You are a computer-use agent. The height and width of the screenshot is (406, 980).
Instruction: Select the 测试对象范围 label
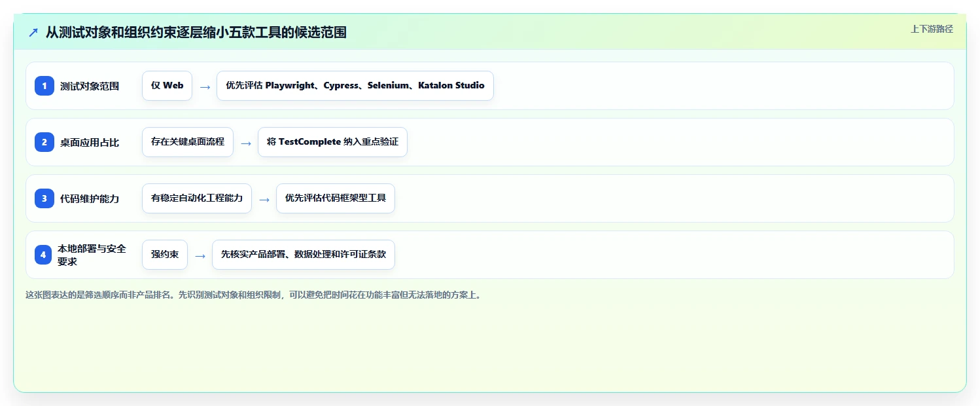tap(90, 86)
